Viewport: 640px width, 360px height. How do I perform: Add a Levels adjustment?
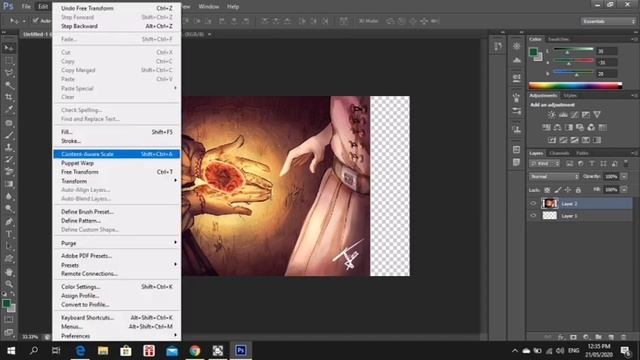[563, 115]
